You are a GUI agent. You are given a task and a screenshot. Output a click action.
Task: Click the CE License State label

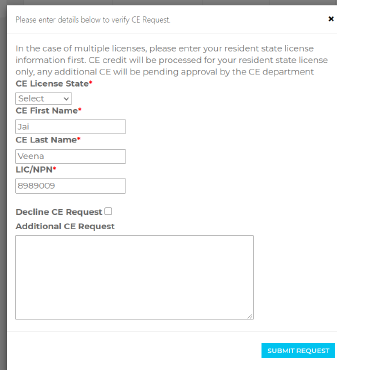52,84
